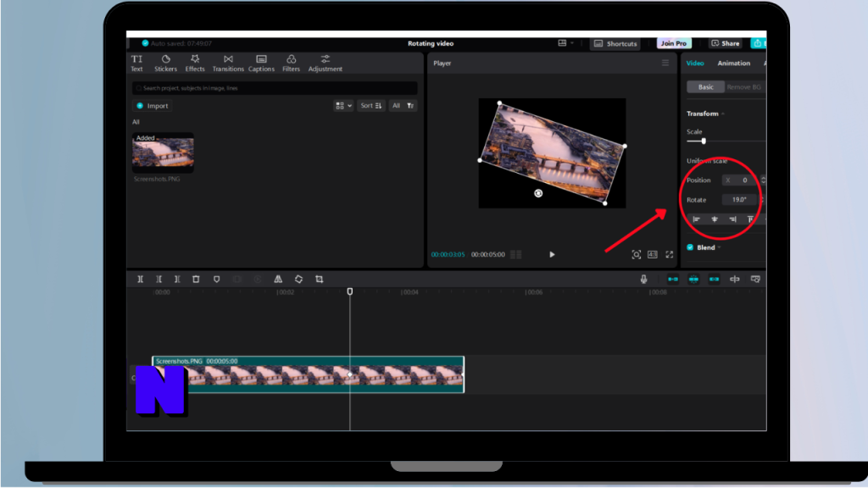
Task: Click the keyframe diamond on the clip
Action: (x=350, y=374)
